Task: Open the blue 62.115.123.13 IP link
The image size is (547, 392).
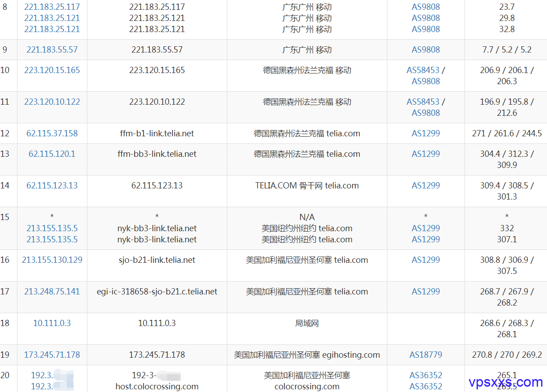Action: point(52,185)
